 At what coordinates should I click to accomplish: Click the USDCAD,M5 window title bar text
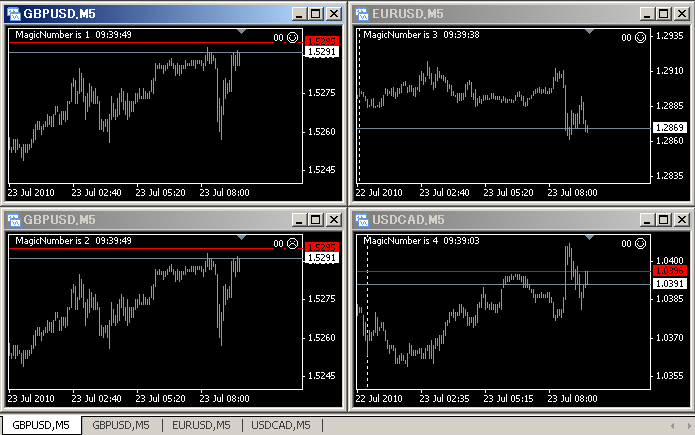coord(408,220)
